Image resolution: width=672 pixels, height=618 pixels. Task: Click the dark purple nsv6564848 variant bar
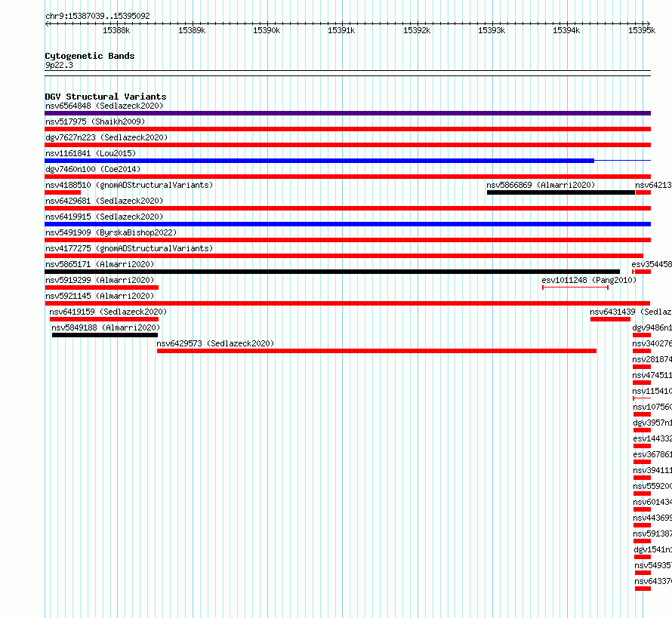coord(347,113)
